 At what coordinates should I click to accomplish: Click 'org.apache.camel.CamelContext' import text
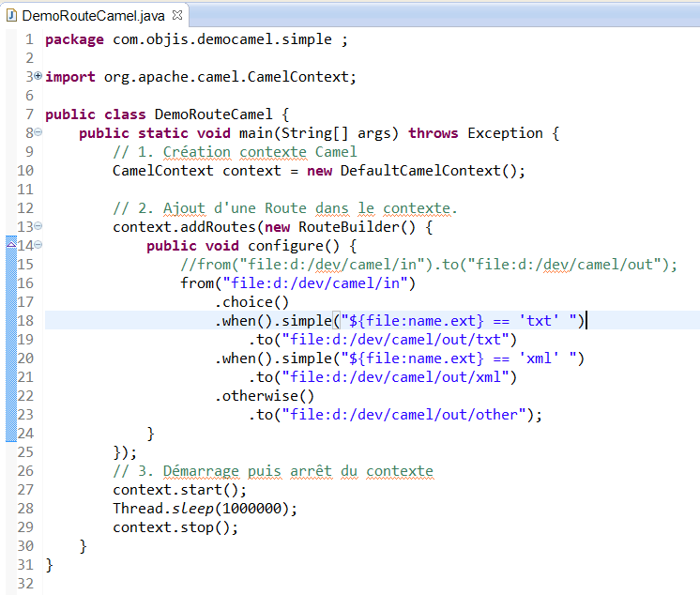(x=226, y=77)
